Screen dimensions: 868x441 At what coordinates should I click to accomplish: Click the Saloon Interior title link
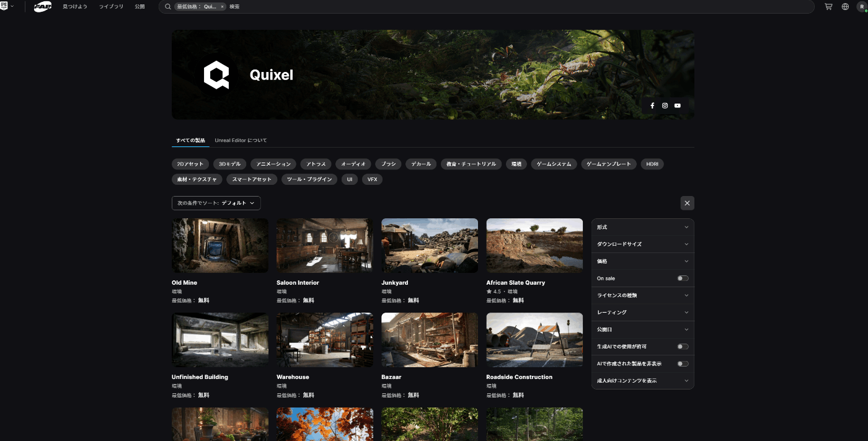298,283
